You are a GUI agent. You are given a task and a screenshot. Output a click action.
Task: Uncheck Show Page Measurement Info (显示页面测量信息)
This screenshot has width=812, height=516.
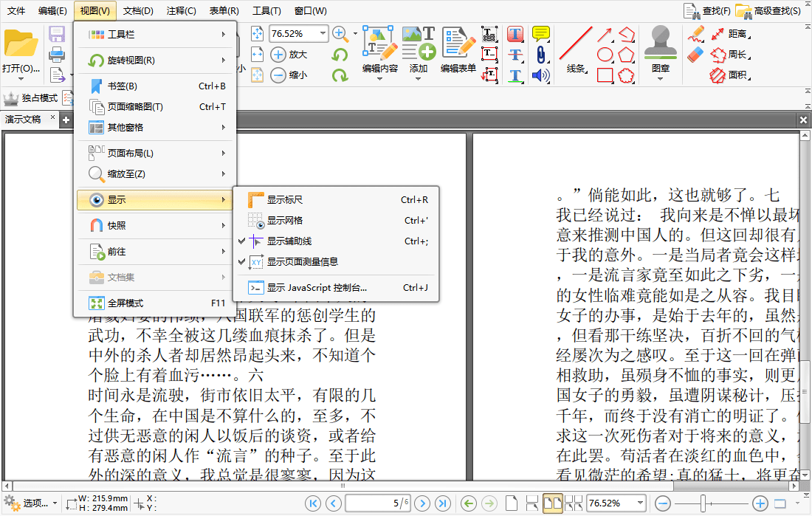(302, 262)
